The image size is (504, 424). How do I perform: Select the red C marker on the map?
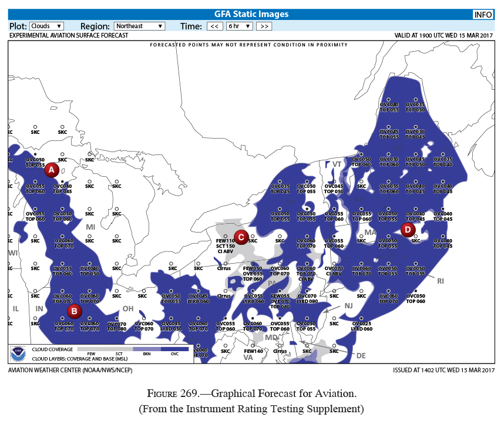pyautogui.click(x=240, y=237)
